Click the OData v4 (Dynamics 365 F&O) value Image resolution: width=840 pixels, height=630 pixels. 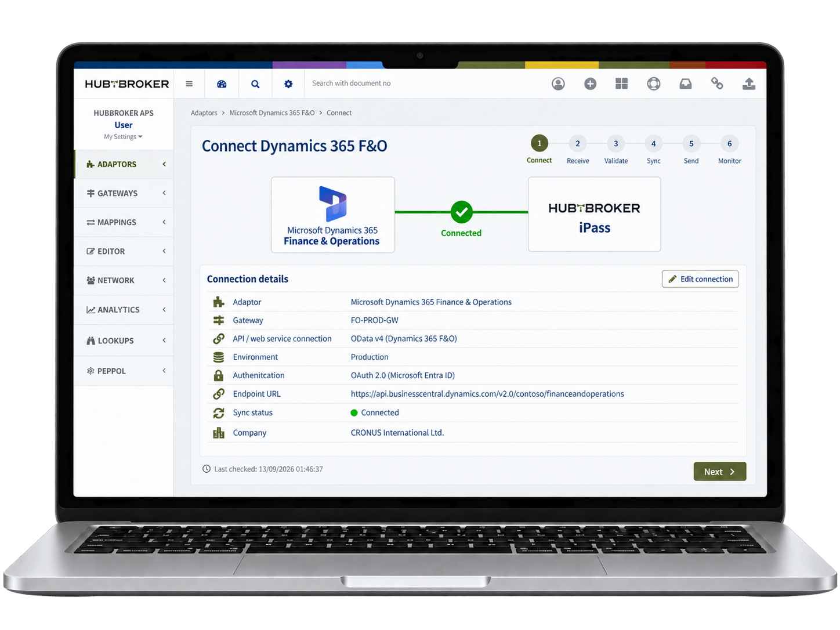(x=404, y=339)
